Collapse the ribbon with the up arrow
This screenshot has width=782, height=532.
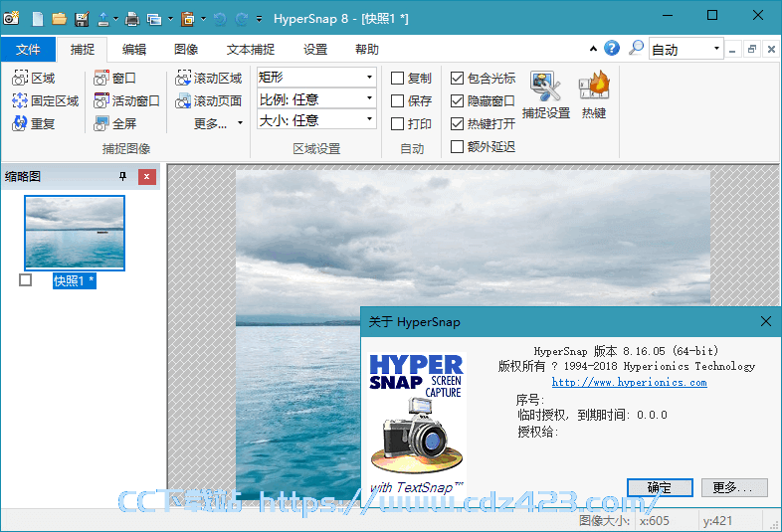click(x=593, y=49)
